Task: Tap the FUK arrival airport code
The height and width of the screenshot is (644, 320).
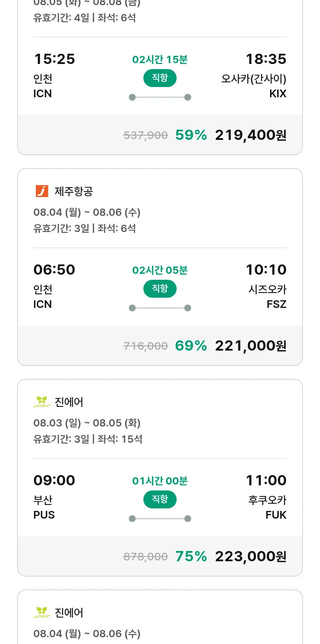Action: (276, 515)
